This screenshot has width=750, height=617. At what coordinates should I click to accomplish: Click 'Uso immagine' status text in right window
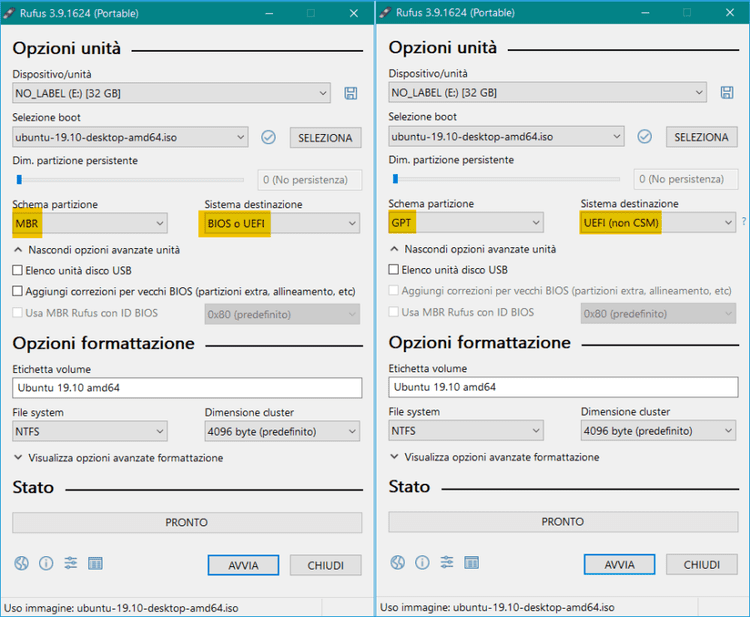(497, 607)
